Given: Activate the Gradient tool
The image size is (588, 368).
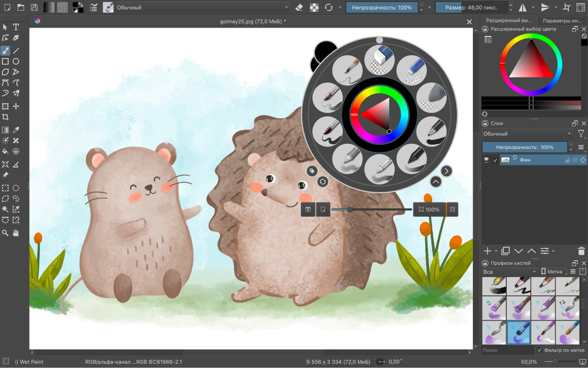Looking at the screenshot, I should click(6, 131).
